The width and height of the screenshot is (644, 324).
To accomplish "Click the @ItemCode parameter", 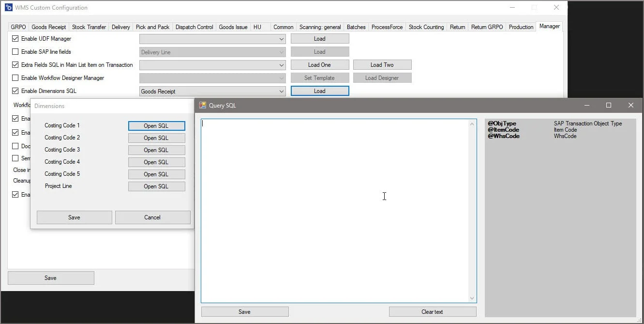I will point(503,130).
